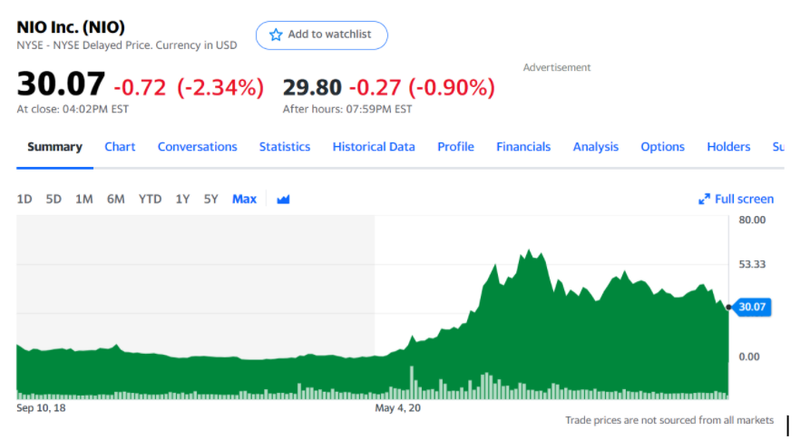The height and width of the screenshot is (441, 800).
Task: Switch to the Profile tab
Action: 456,147
